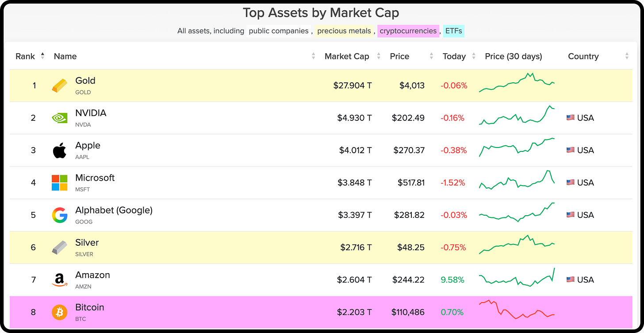
Task: Click the GOOG ticker symbol
Action: [84, 222]
